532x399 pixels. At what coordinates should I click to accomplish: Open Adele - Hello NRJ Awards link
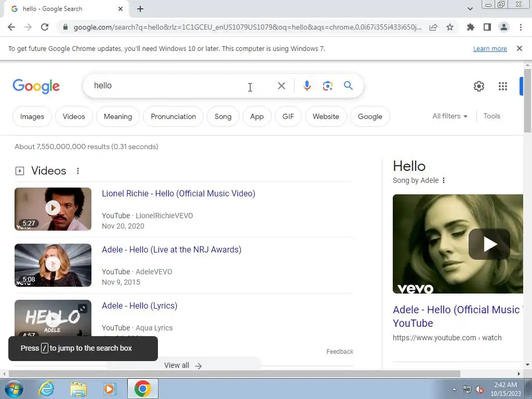[171, 250]
